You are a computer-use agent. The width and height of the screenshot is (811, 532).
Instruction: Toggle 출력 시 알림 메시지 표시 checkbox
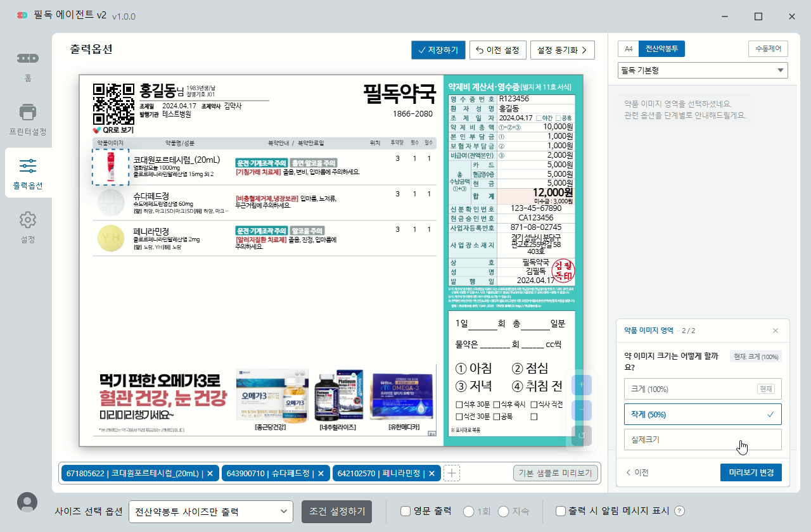pos(560,511)
